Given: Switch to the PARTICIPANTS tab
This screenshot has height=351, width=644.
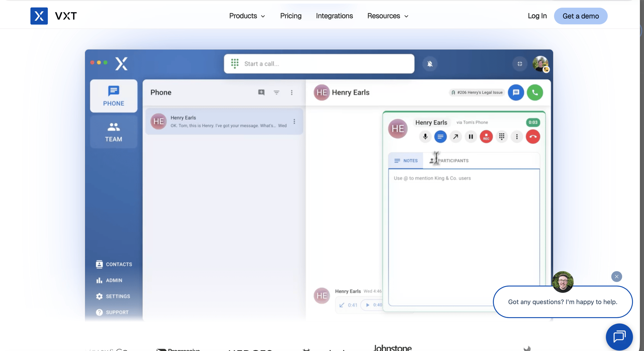Looking at the screenshot, I should point(449,161).
